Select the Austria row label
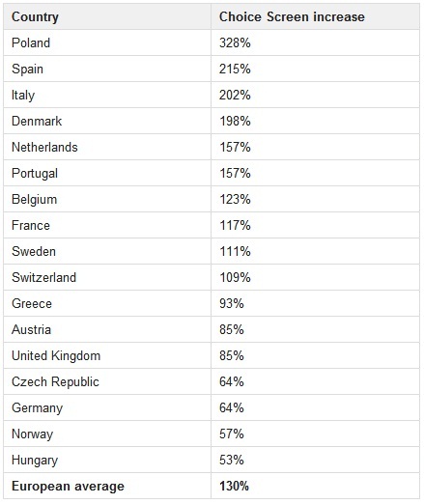The height and width of the screenshot is (504, 424). pyautogui.click(x=31, y=329)
